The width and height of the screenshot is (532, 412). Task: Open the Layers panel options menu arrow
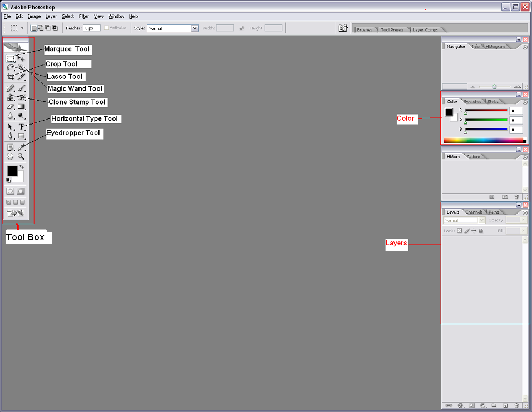pyautogui.click(x=525, y=212)
